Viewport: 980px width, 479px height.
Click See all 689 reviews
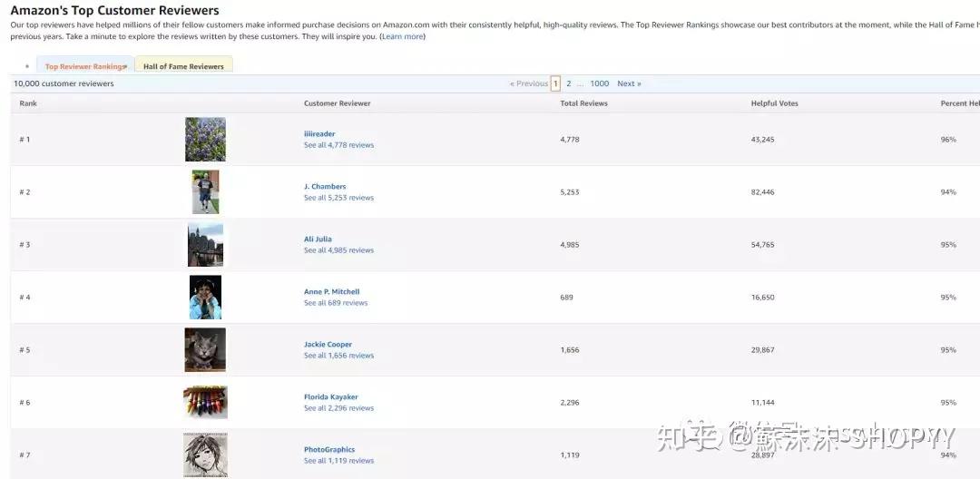[x=336, y=303]
